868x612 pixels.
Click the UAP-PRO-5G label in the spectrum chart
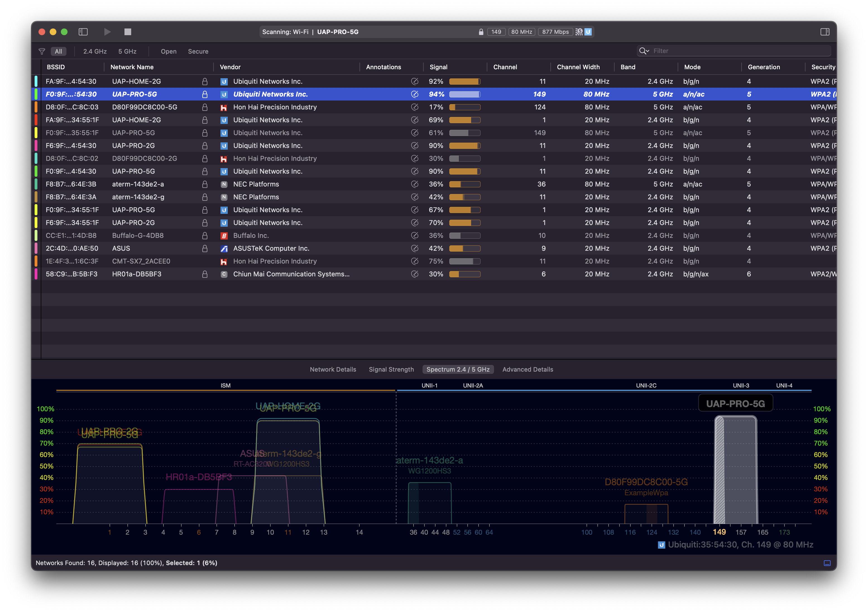[735, 404]
